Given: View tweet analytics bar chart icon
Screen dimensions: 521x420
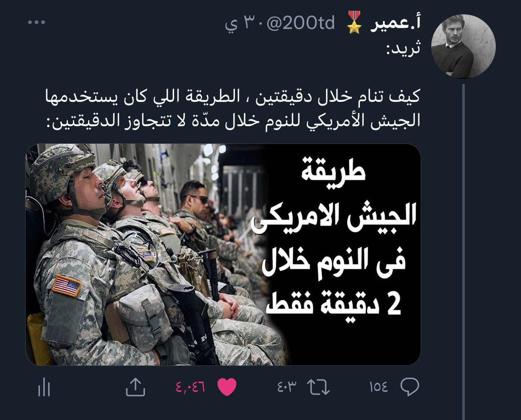Looking at the screenshot, I should pos(44,386).
